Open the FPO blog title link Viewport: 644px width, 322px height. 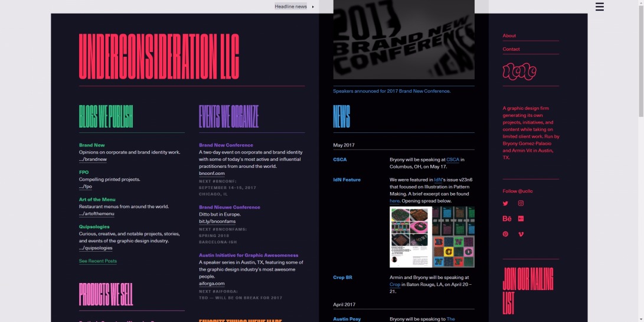(x=84, y=173)
